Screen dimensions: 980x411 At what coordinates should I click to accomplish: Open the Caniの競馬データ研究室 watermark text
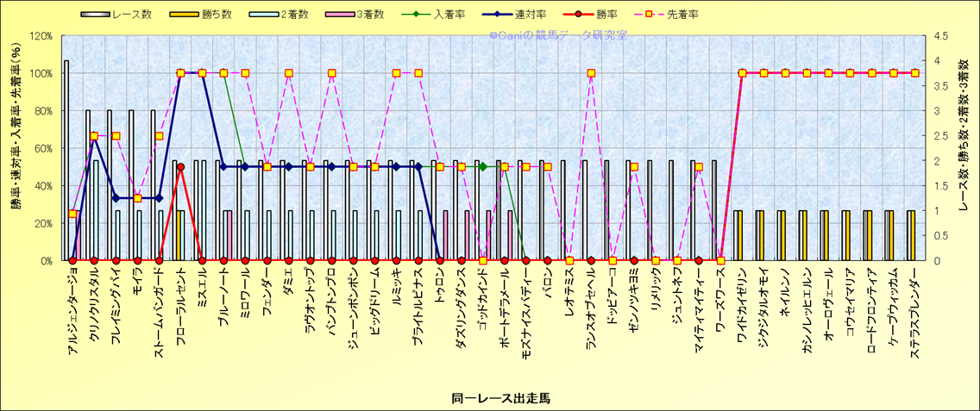tap(557, 35)
